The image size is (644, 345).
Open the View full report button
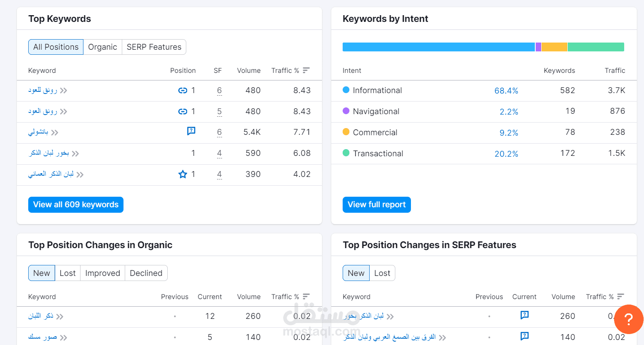coord(376,205)
